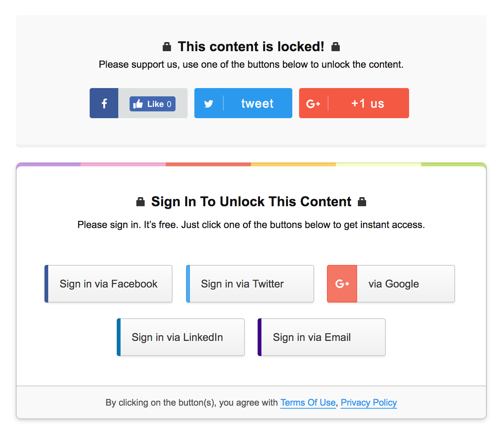Click the Google Plus icon on red button
Screen dimensions: 504x435
point(313,103)
